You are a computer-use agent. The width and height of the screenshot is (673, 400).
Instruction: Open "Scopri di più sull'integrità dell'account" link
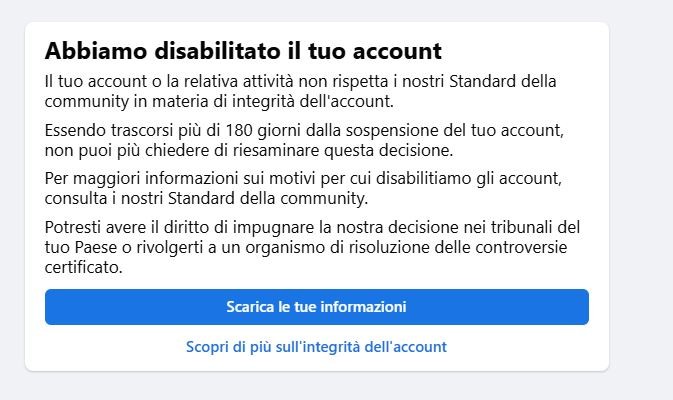click(316, 347)
